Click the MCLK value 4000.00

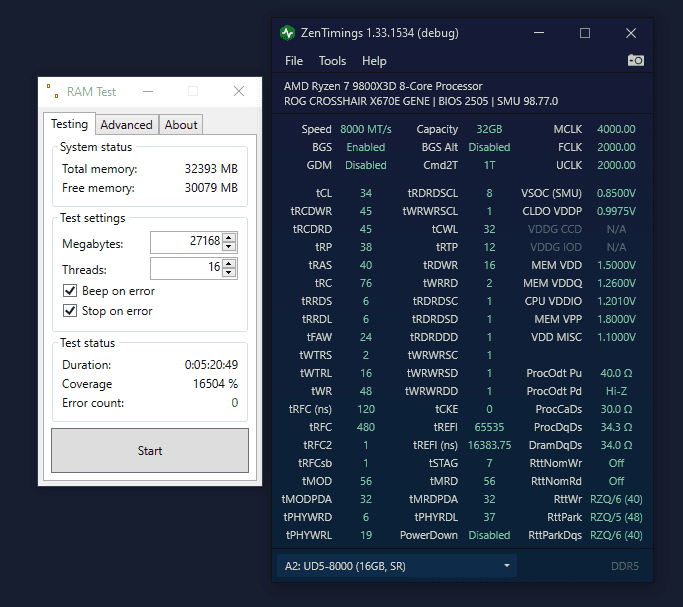[x=616, y=129]
